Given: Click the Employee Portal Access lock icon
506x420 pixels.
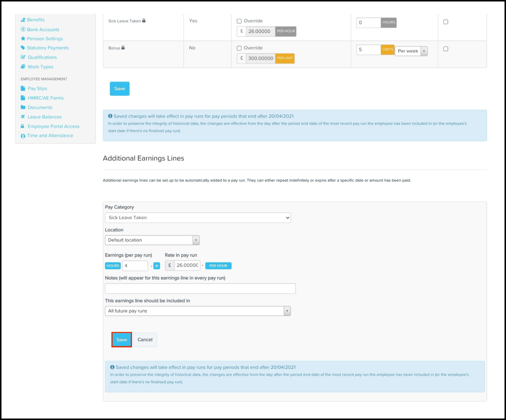Looking at the screenshot, I should (x=23, y=126).
